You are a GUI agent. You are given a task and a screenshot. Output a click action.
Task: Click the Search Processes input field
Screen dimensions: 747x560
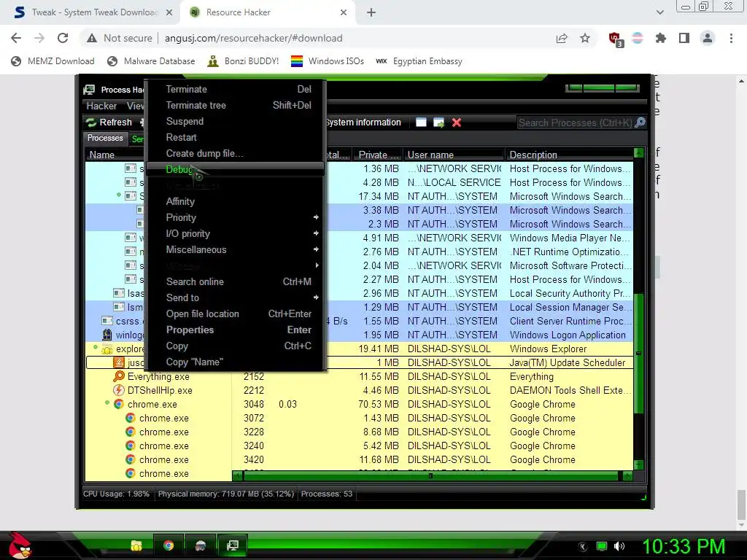click(x=576, y=122)
